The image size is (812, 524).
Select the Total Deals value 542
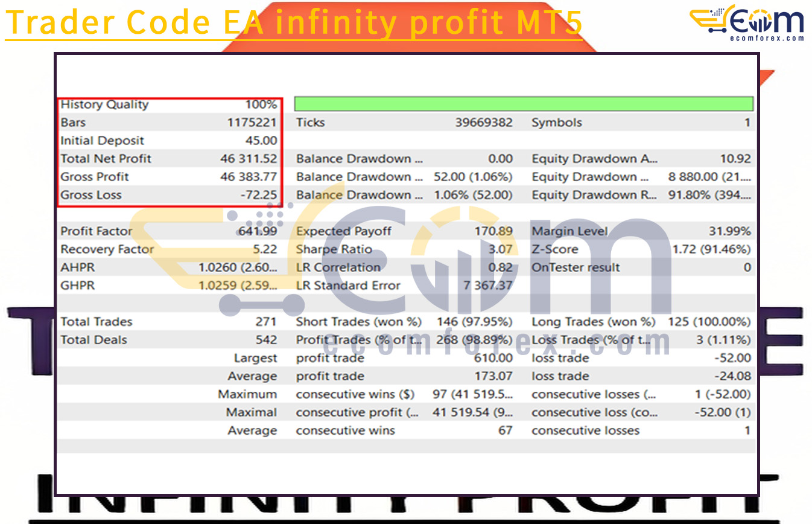pyautogui.click(x=266, y=340)
